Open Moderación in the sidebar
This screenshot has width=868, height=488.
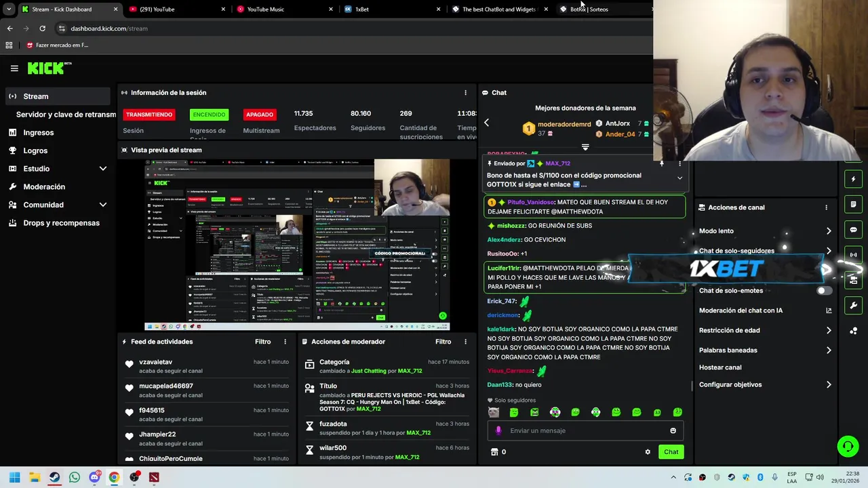44,187
